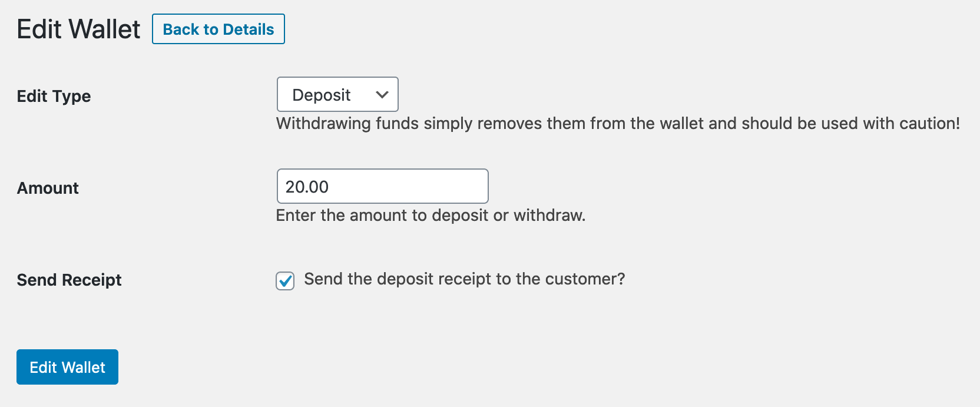Viewport: 980px width, 407px height.
Task: Uncheck the Send Receipt checkbox
Action: pyautogui.click(x=285, y=281)
